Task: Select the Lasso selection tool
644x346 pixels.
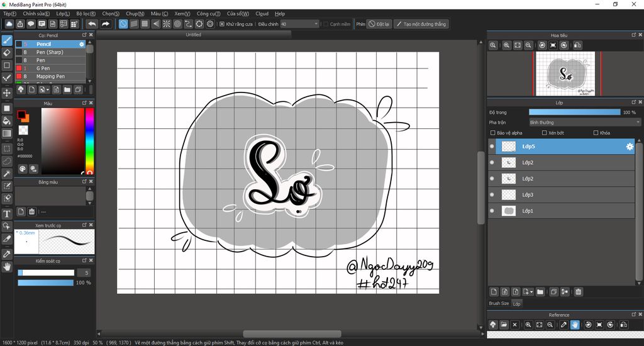Action: [6, 161]
